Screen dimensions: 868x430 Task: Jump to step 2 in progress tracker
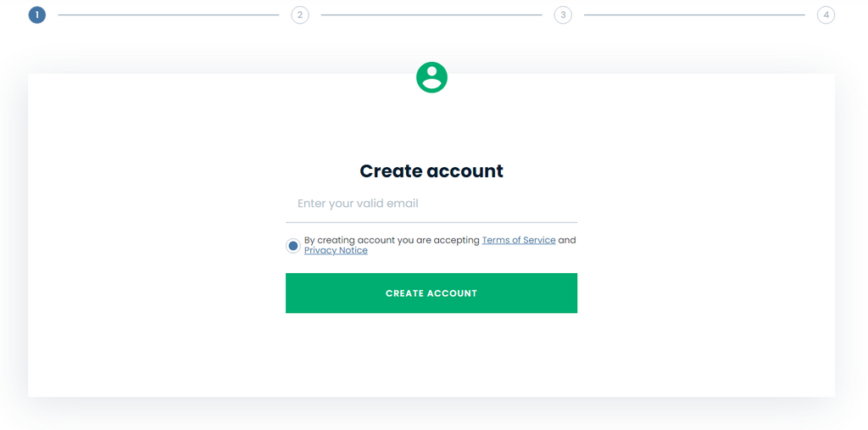point(300,15)
